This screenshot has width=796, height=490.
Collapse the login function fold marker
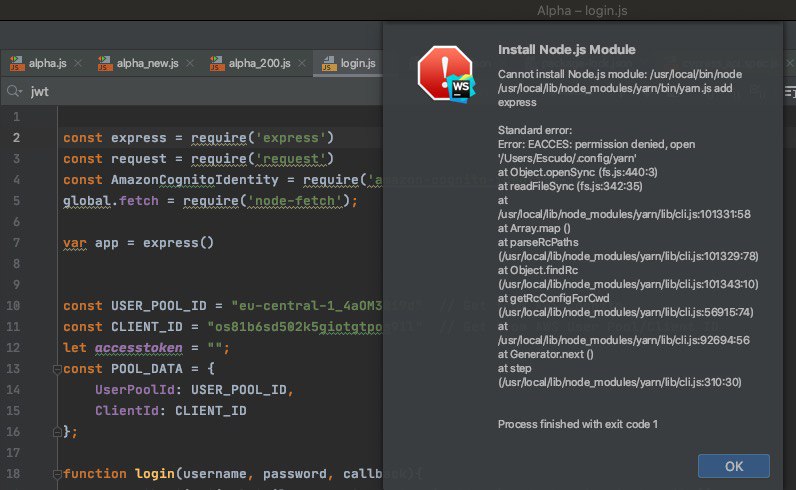pyautogui.click(x=57, y=474)
